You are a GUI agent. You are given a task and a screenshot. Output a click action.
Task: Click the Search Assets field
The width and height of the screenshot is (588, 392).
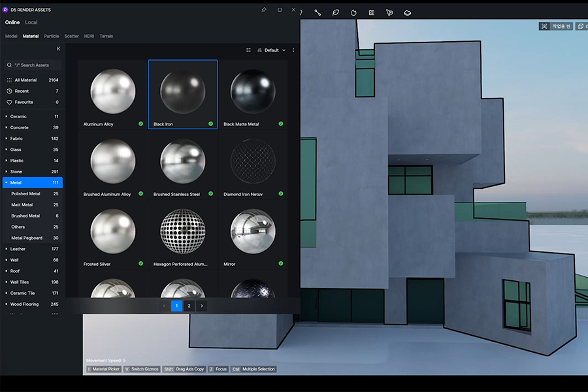coord(36,65)
